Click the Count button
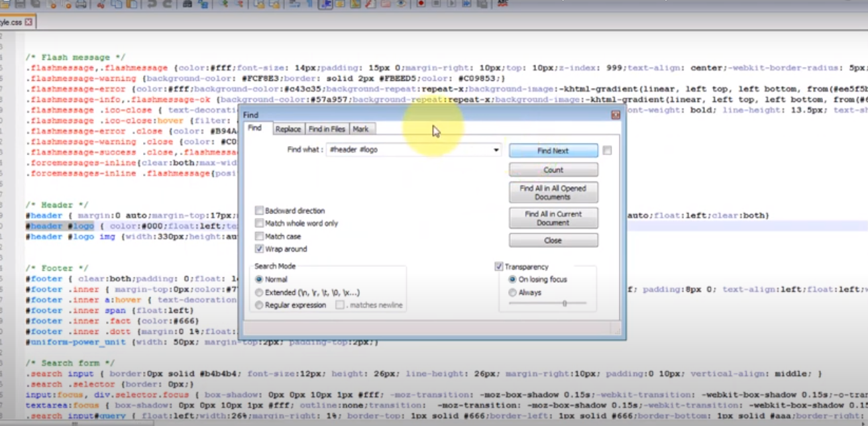 553,170
